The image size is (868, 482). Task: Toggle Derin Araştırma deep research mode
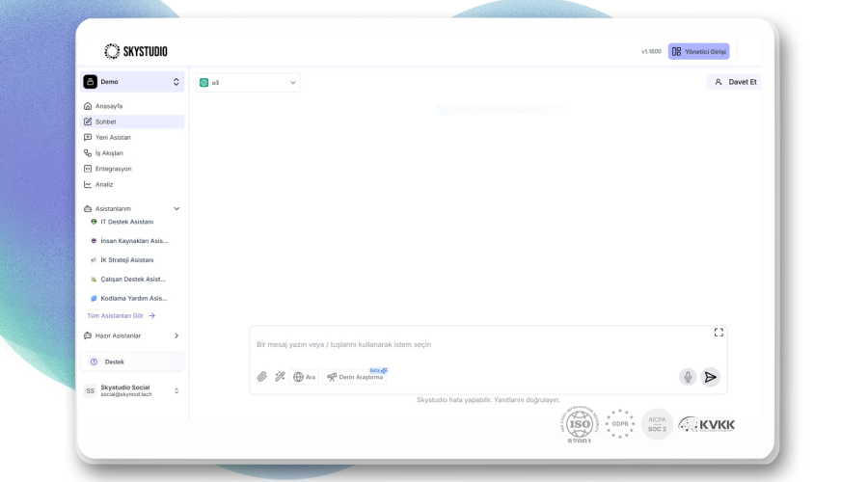[x=355, y=377]
